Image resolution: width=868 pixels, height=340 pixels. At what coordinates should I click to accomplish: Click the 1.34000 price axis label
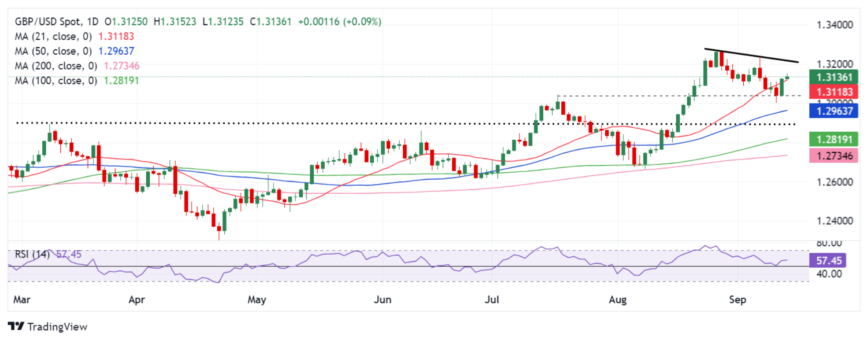point(835,25)
